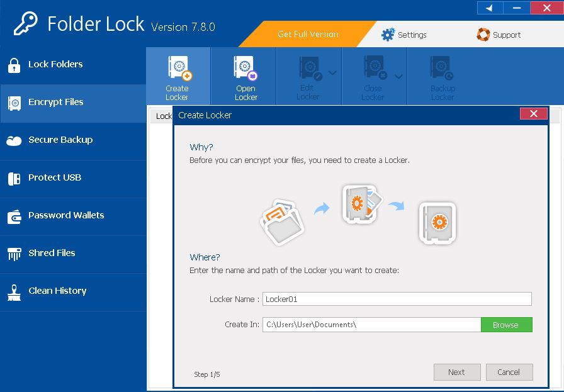Open Support via the lifebuoy icon
The height and width of the screenshot is (392, 564).
483,35
